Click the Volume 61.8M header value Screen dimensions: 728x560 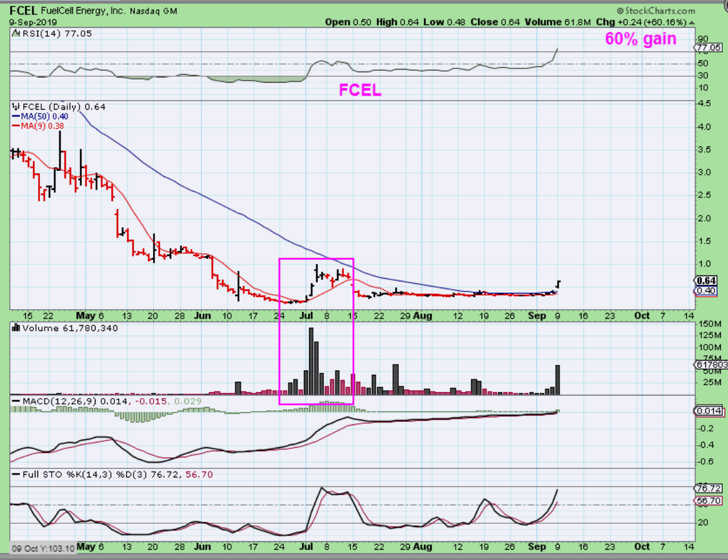(558, 22)
